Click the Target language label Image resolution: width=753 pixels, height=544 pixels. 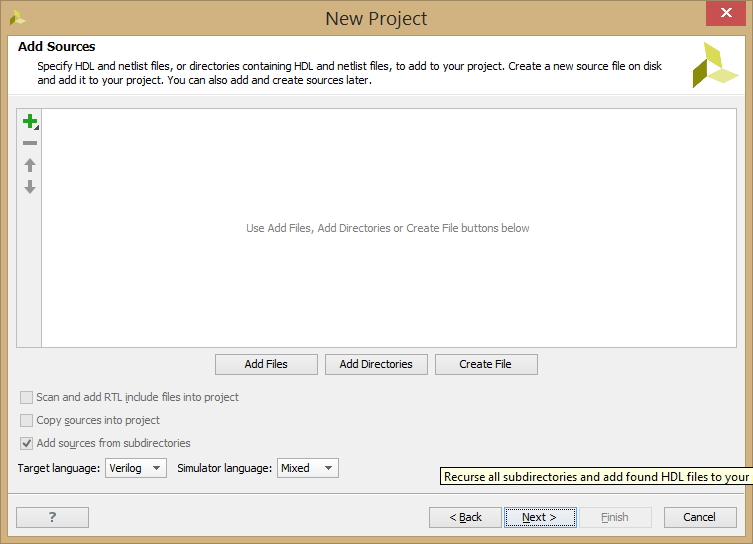point(59,468)
